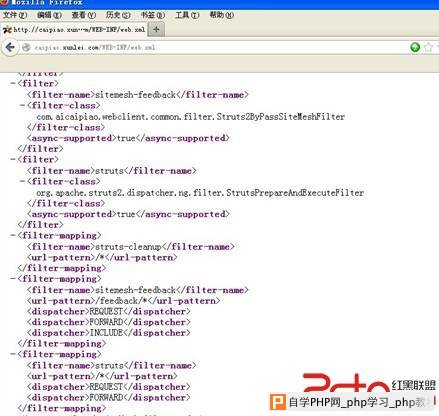The image size is (439, 416).
Task: Collapse the sitemesh-feedback filter-mapping node
Action: click(x=13, y=279)
